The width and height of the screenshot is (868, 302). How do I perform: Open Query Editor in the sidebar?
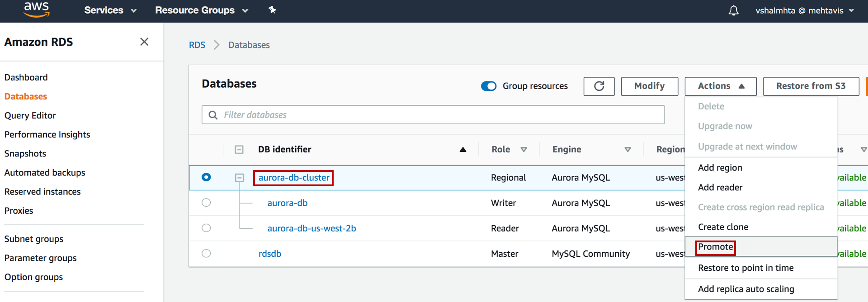pos(30,115)
